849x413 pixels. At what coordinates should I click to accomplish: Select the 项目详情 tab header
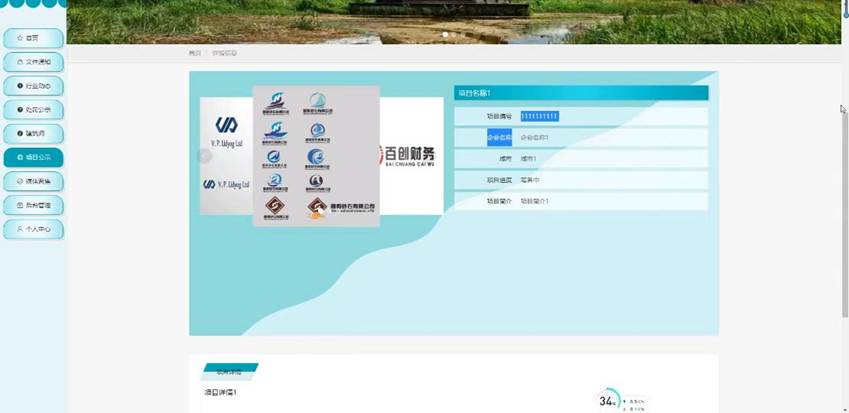(230, 372)
